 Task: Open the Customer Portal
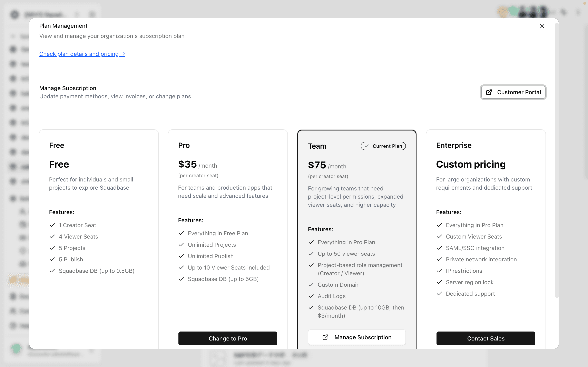513,92
